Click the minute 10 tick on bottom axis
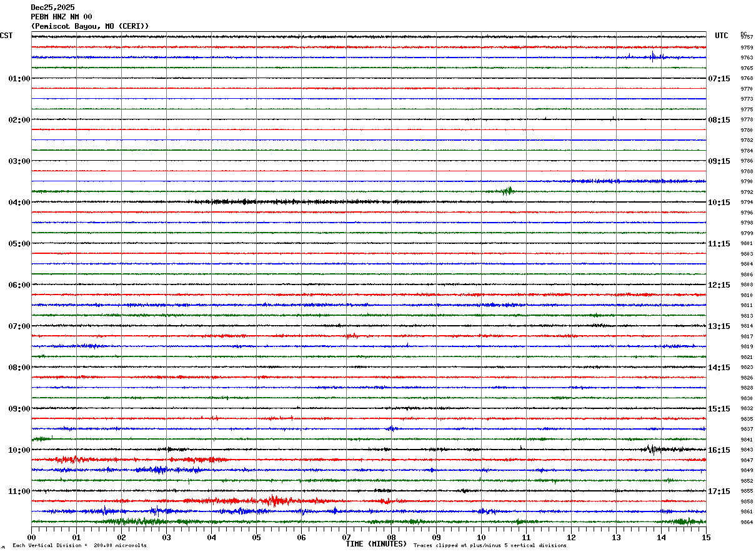 pyautogui.click(x=481, y=538)
